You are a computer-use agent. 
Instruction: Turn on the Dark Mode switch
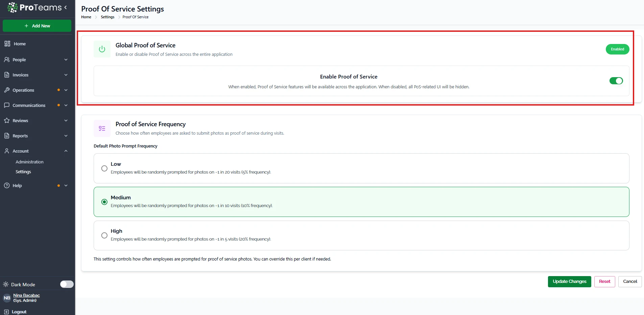[x=67, y=284]
